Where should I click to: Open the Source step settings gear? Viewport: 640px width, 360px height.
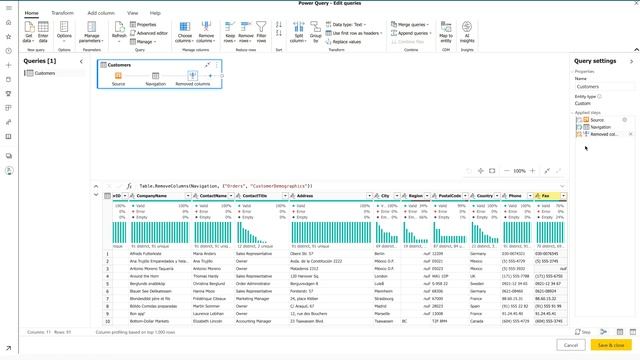pos(624,120)
